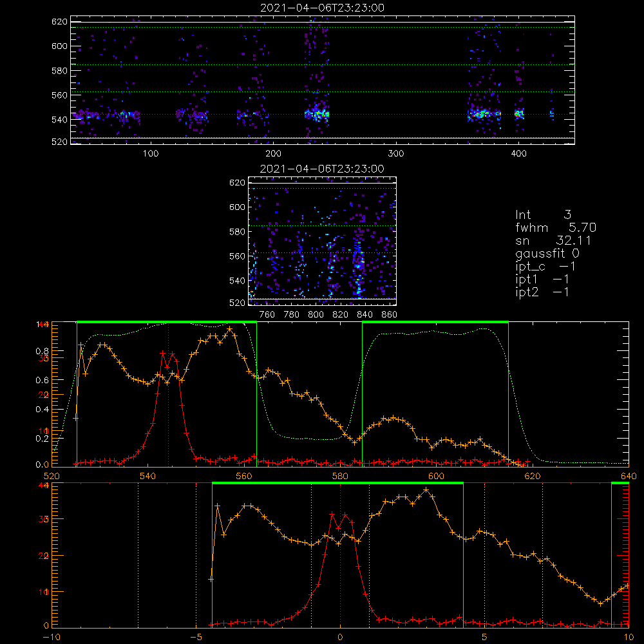
Task: Click the 580 y-axis label of top spectrogram
Action: (59, 71)
